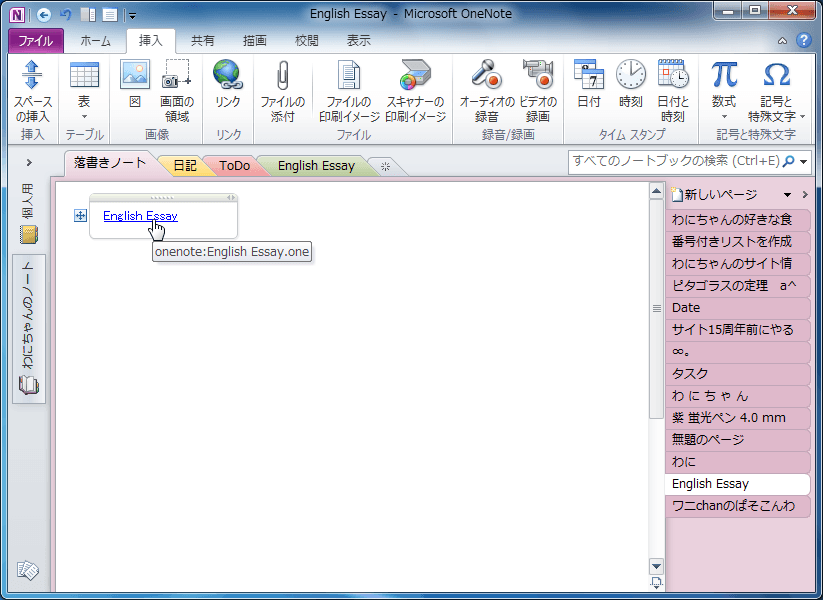Attach a file with the paperclip icon
The image size is (823, 600).
pyautogui.click(x=282, y=91)
